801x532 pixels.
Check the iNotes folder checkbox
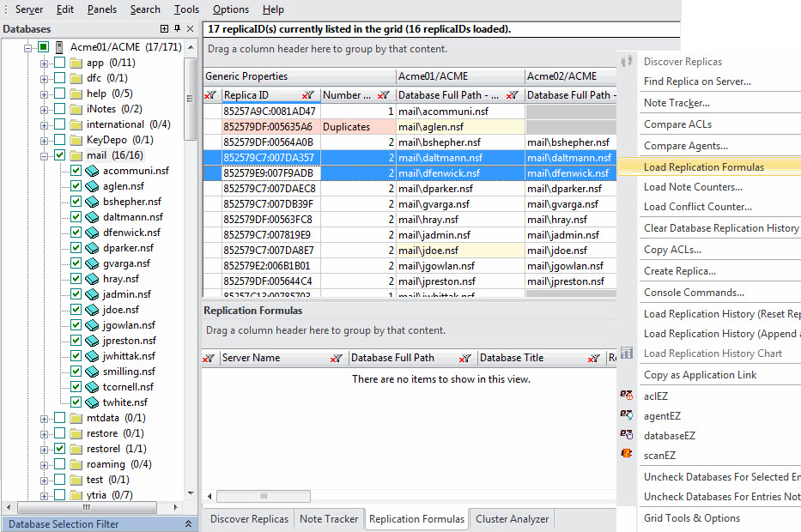[59, 109]
